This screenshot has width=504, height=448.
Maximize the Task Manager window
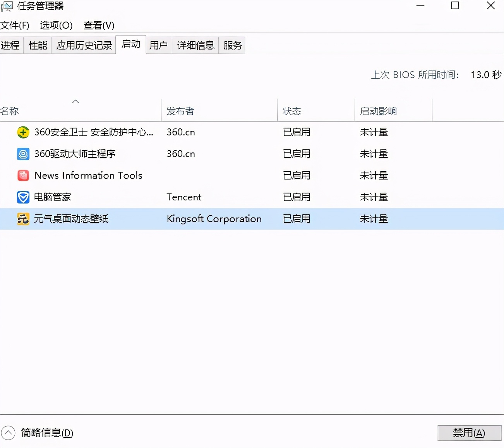click(455, 6)
